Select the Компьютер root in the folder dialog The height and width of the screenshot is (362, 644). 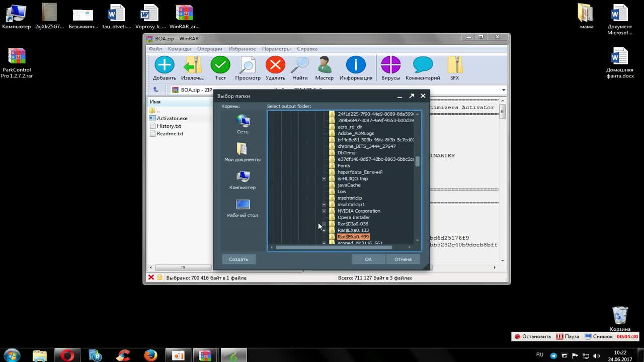[x=243, y=176]
